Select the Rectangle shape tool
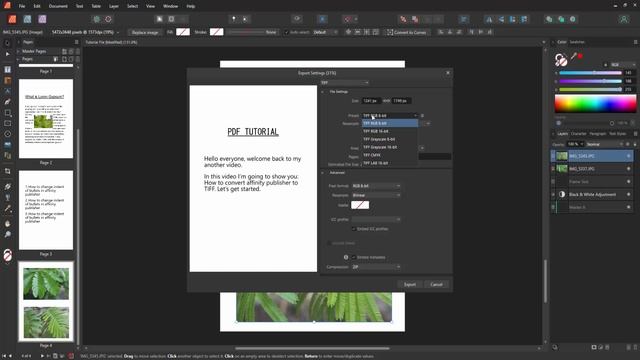The width and height of the screenshot is (640, 360). coord(7,113)
